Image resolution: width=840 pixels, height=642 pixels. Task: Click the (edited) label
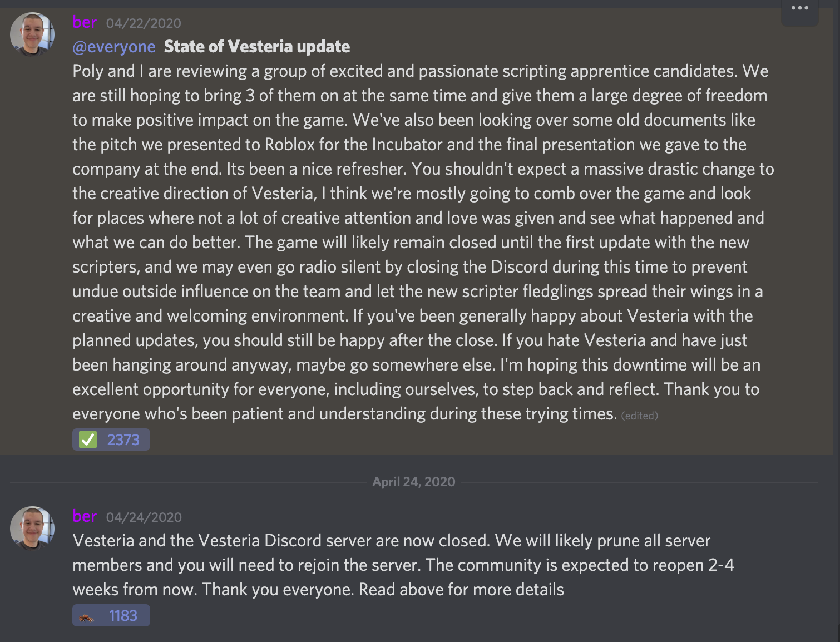[639, 416]
